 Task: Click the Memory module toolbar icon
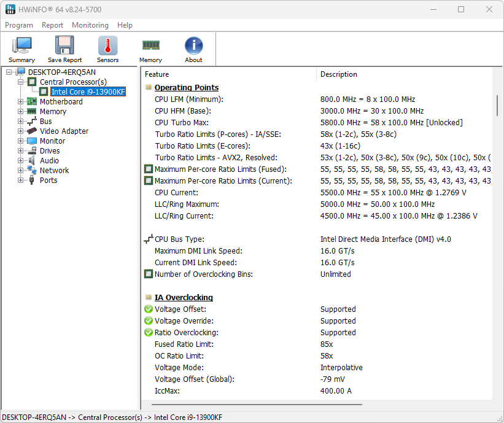[150, 44]
